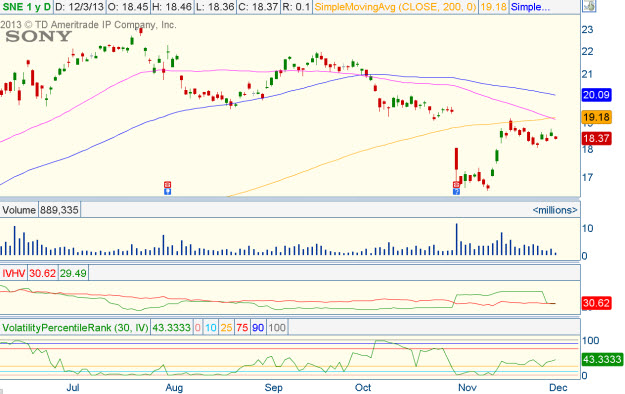The image size is (625, 394).
Task: Click the red 30.62 bubble on IVHV axis
Action: (x=596, y=303)
